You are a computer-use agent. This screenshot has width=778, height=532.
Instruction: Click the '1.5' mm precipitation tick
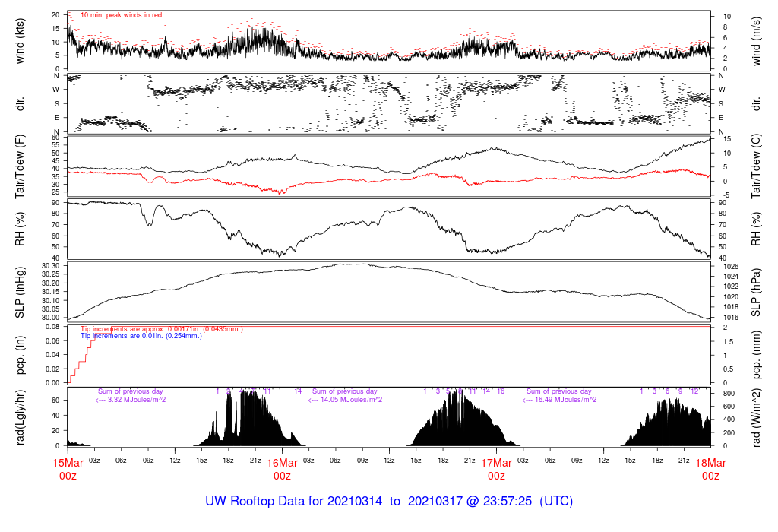729,341
